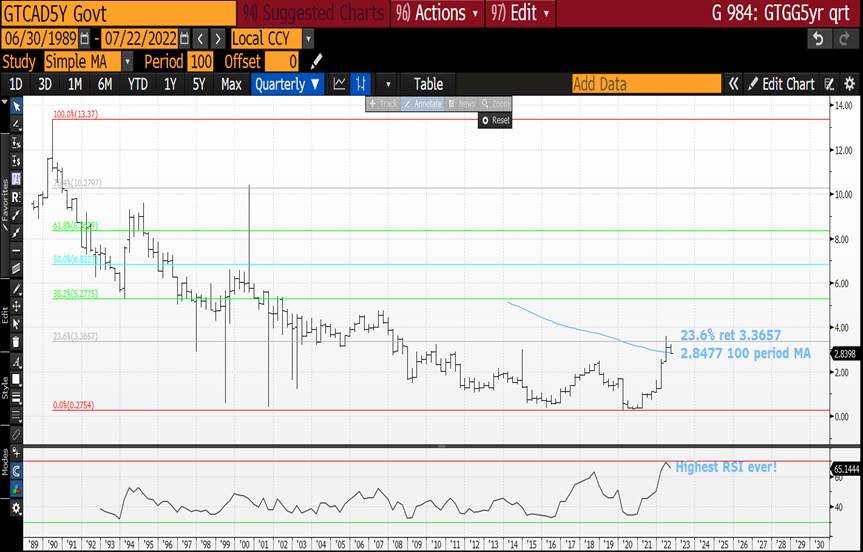Open the annotation settings gear at sidebar bottom
The image size is (863, 552).
pos(16,509)
